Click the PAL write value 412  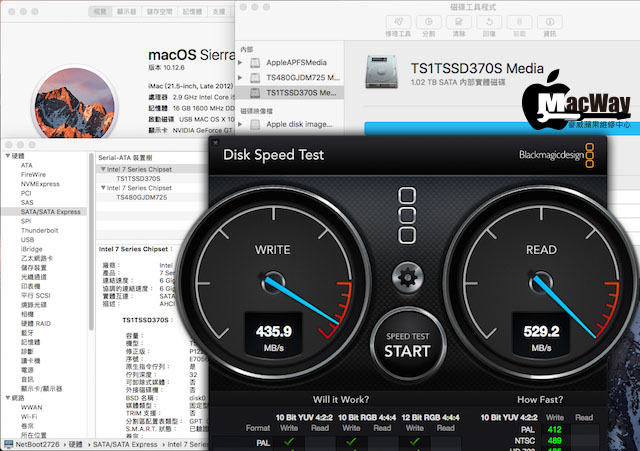(x=555, y=430)
